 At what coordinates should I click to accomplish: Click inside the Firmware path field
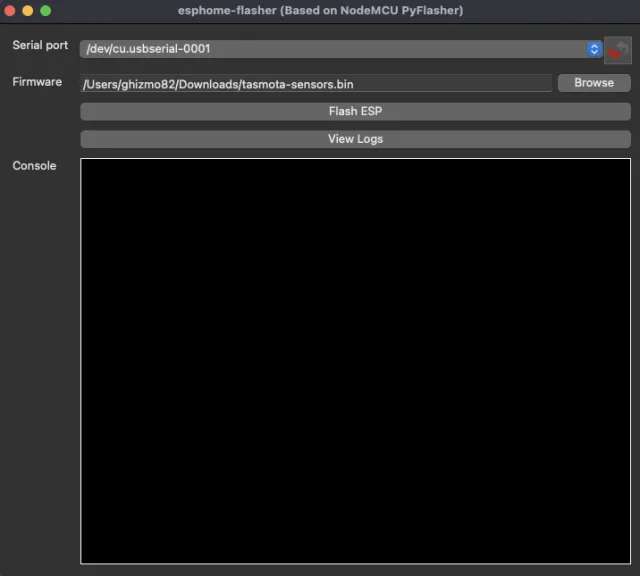[450, 84]
